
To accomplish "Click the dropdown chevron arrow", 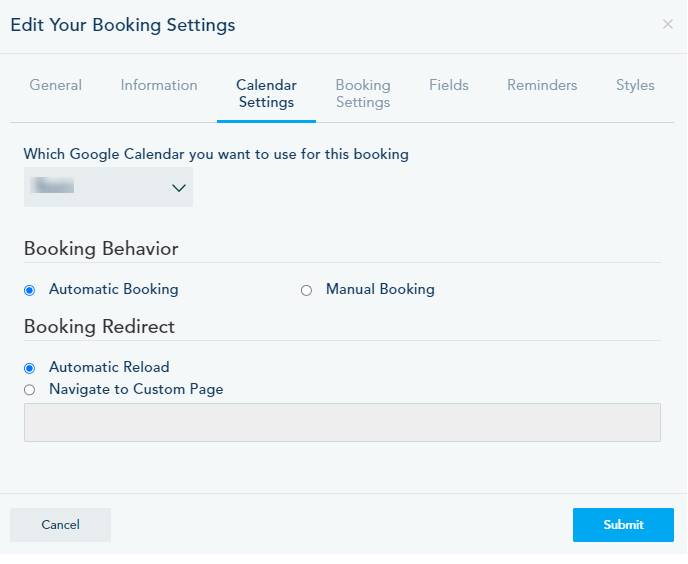I will [x=179, y=188].
